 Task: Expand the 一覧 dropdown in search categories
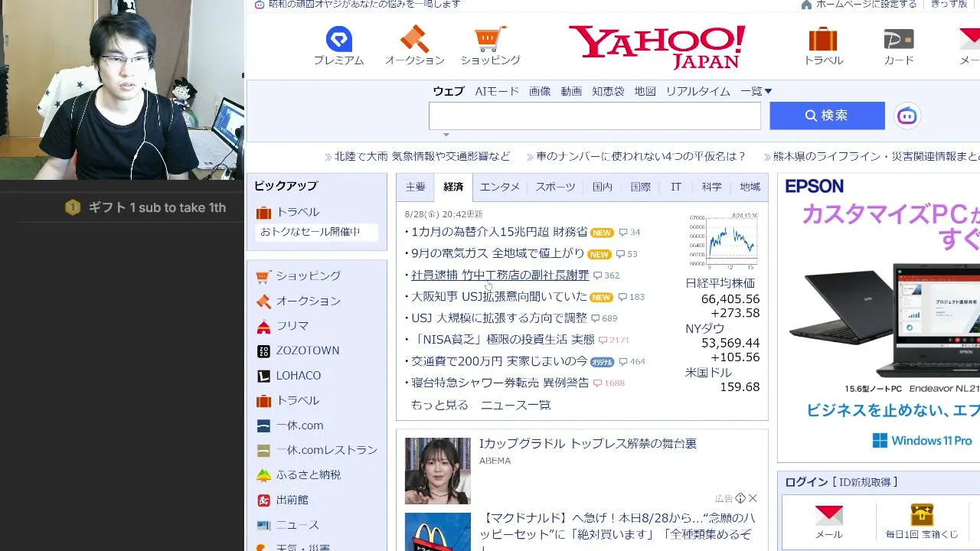pos(756,91)
